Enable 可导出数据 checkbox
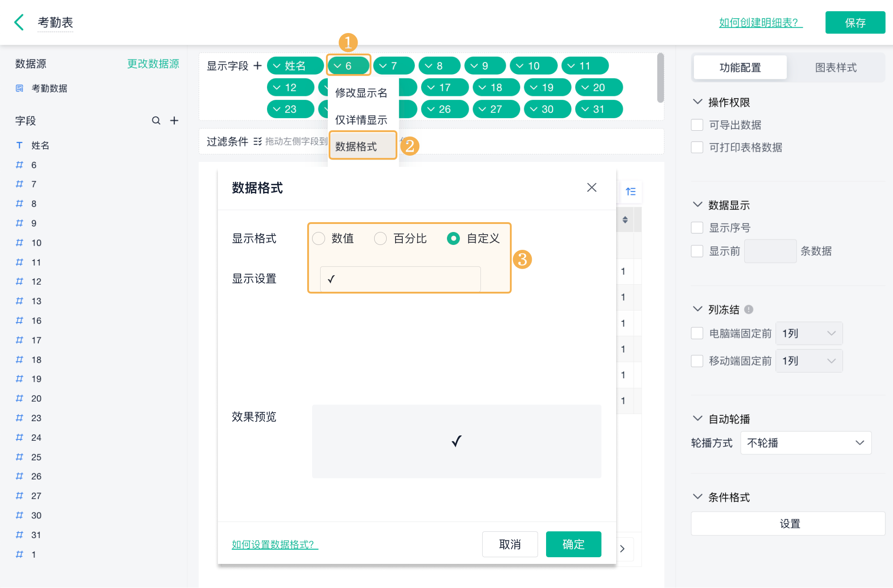This screenshot has width=893, height=588. pyautogui.click(x=697, y=124)
